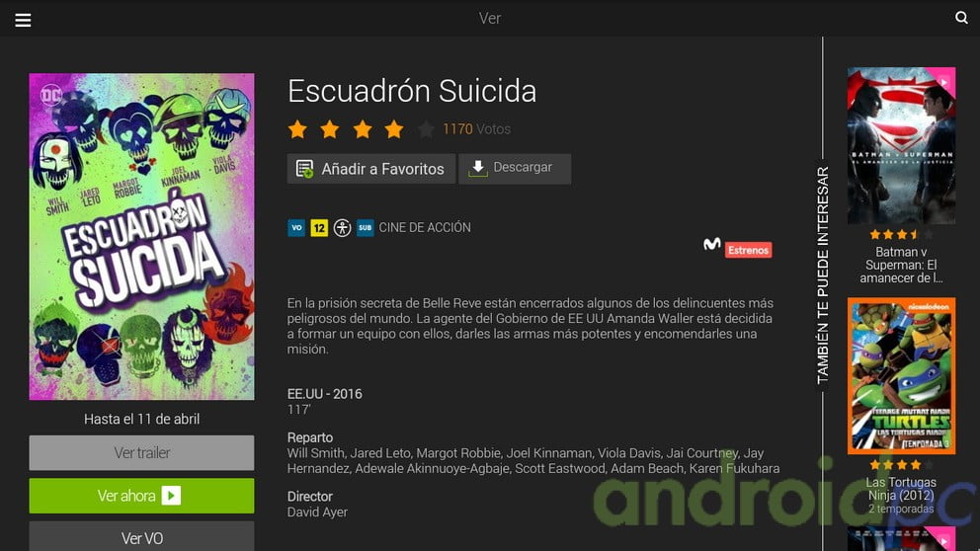Click the yellow 12 age rating badge

click(319, 228)
